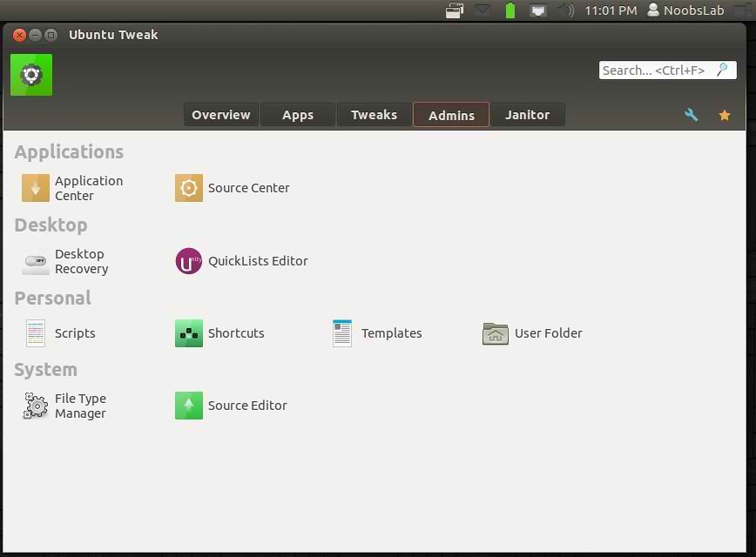Click the magnifier icon in search box
Viewport: 756px width, 557px height.
click(x=722, y=70)
